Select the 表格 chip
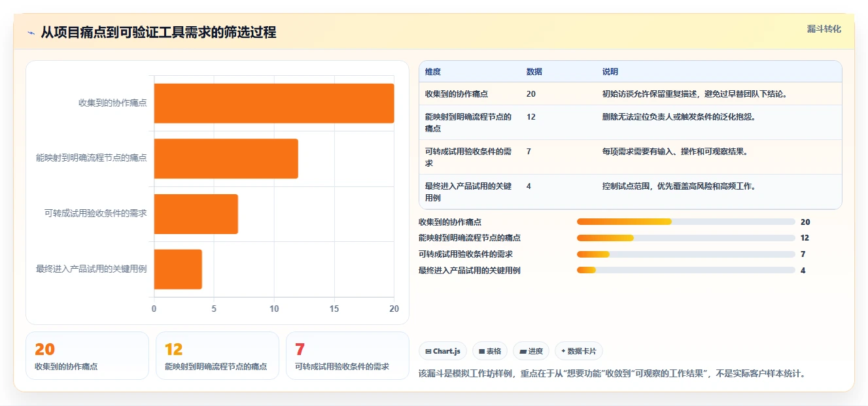 [x=489, y=351]
